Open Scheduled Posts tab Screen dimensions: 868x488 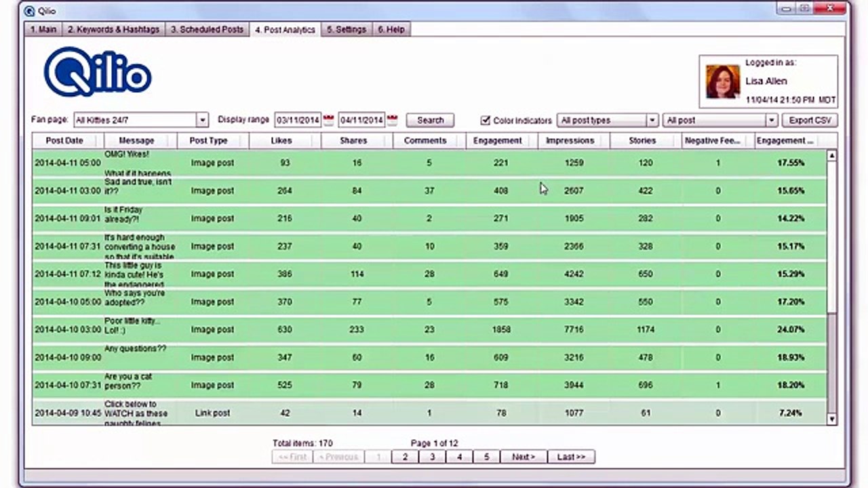(207, 30)
